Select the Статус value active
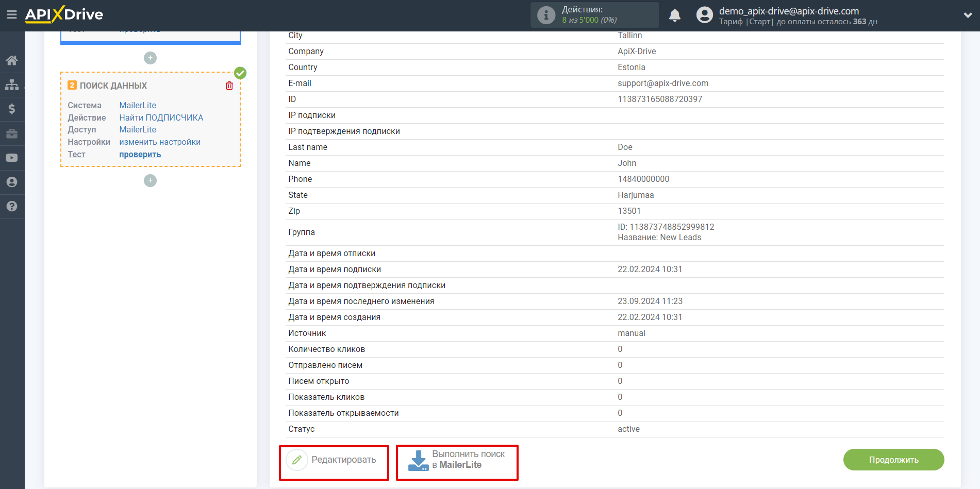The width and height of the screenshot is (980, 489). point(628,429)
